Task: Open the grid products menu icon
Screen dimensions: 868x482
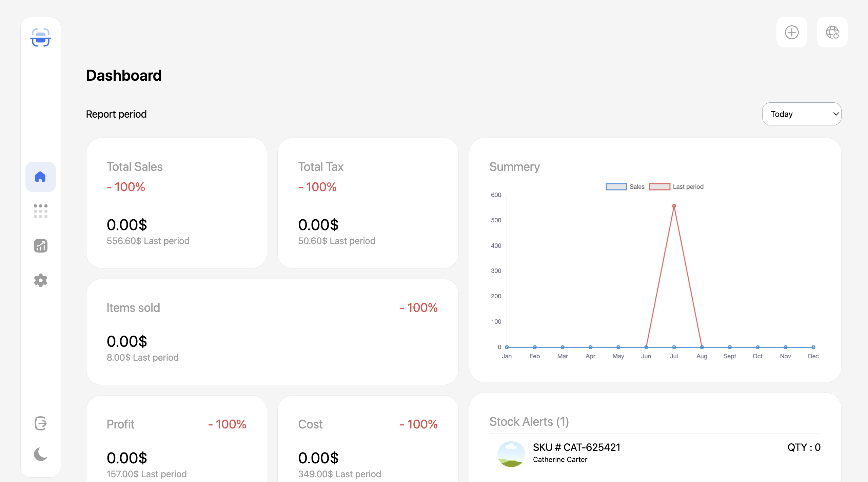Action: tap(41, 211)
